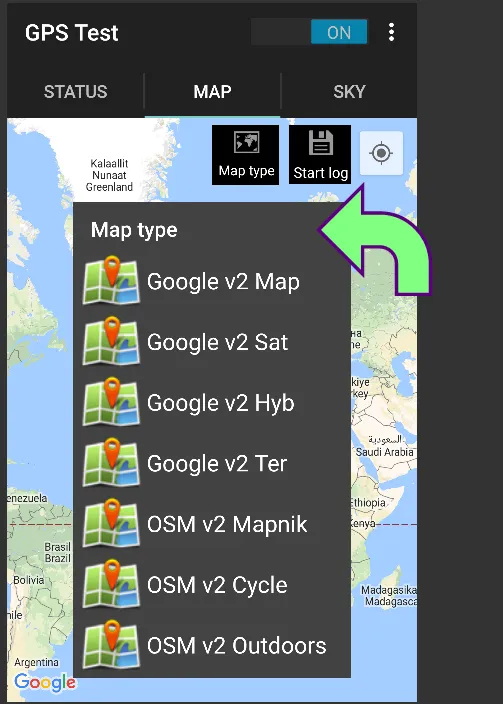Select Google v2 Sat option
Viewport: 503px width, 704px height.
coord(212,342)
